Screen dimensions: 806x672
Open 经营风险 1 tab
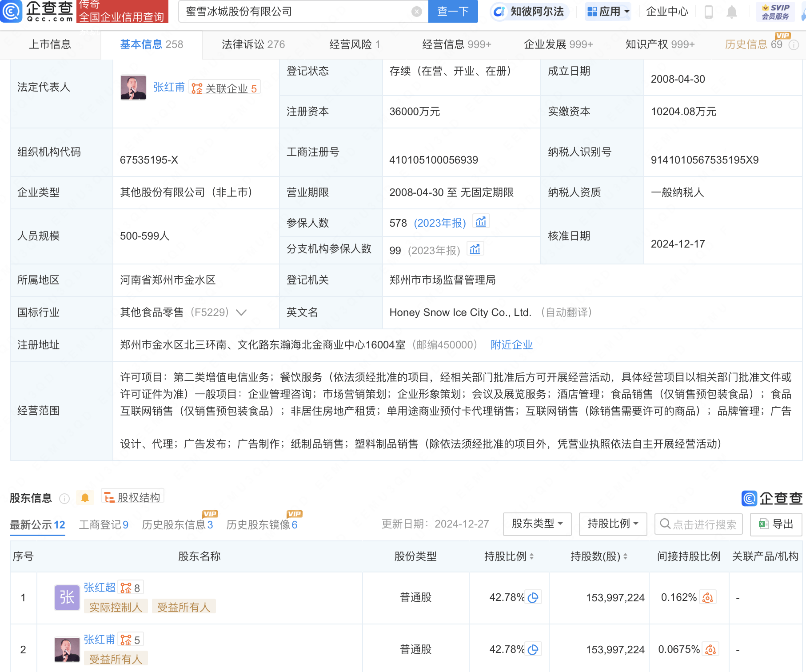point(355,44)
